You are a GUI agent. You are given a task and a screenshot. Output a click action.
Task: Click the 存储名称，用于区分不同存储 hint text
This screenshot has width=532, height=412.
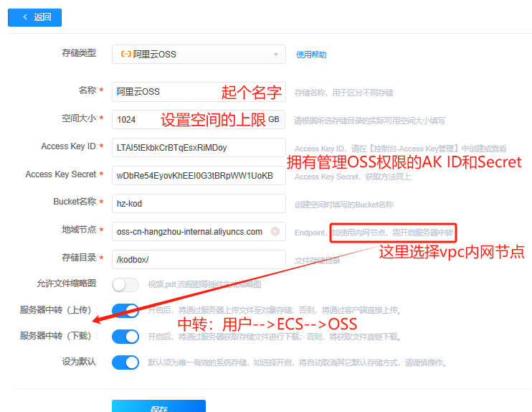343,93
